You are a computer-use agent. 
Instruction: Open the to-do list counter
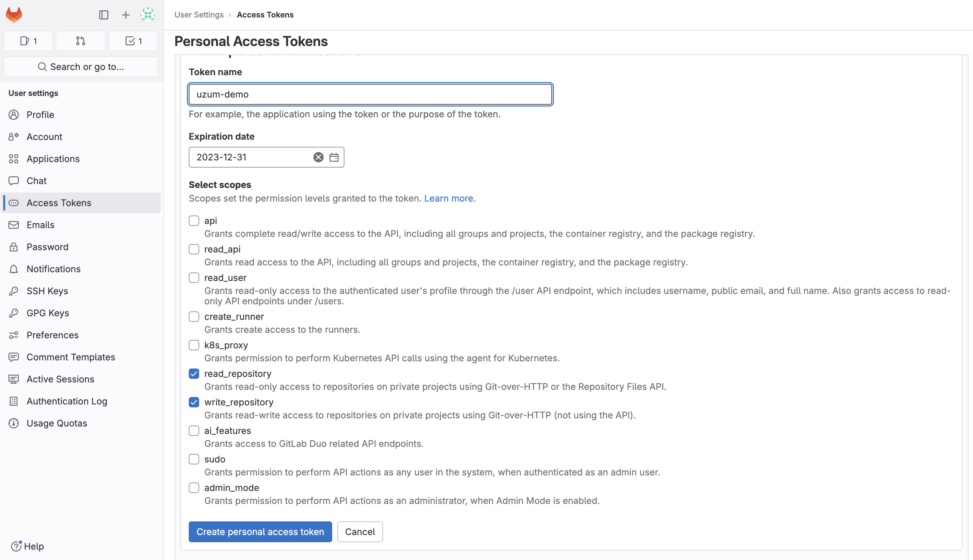(134, 41)
